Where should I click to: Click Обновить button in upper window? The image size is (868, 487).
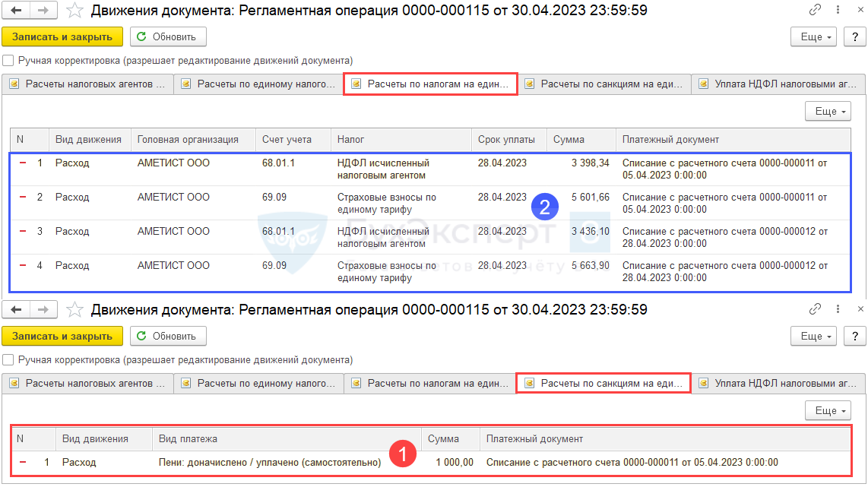pyautogui.click(x=168, y=37)
